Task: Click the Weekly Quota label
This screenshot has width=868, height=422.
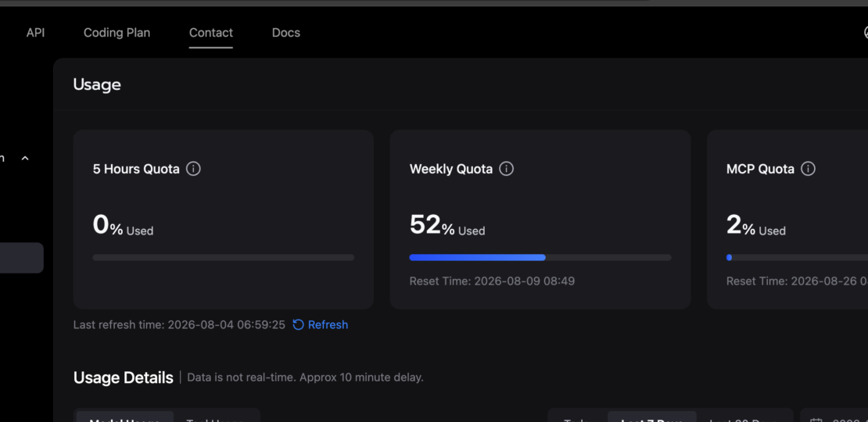Action: (451, 170)
